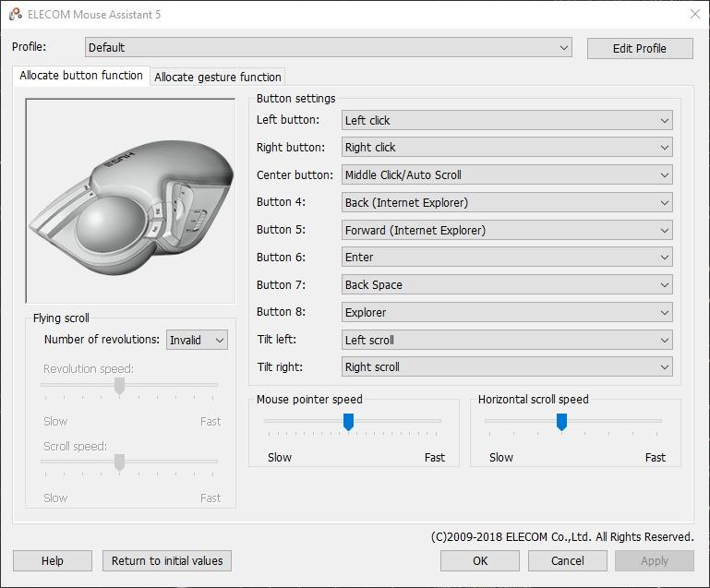The image size is (710, 588).
Task: Open the Button 5 dropdown showing Forward
Action: coord(507,230)
